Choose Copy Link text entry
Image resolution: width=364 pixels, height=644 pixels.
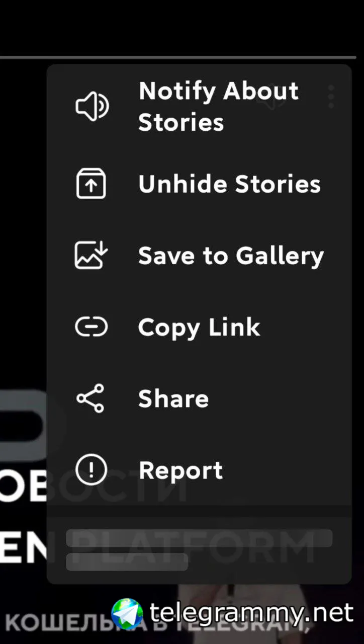199,327
